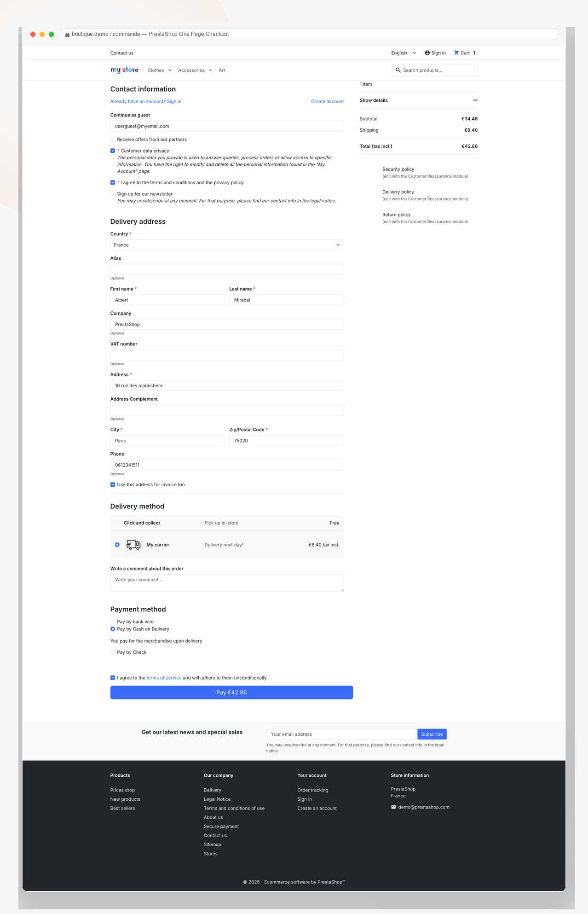The image size is (588, 914).
Task: Click the lock icon in address bar
Action: (x=67, y=35)
